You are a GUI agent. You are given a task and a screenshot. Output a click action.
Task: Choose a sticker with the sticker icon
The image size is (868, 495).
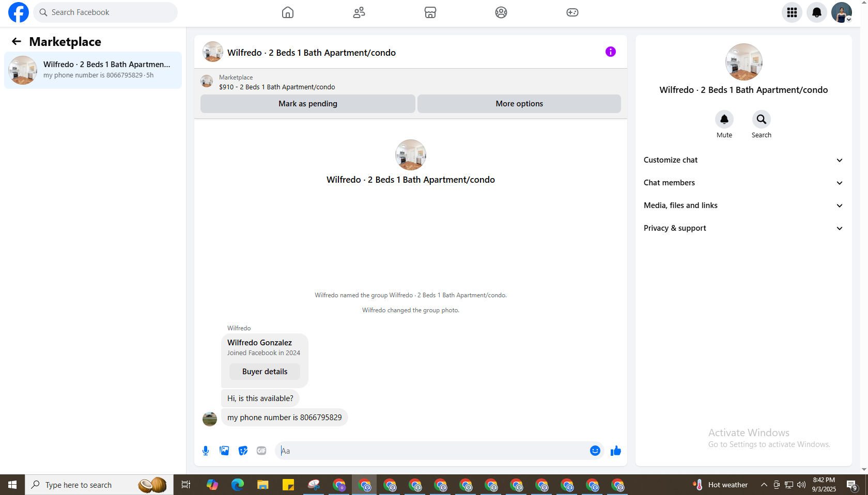243,451
